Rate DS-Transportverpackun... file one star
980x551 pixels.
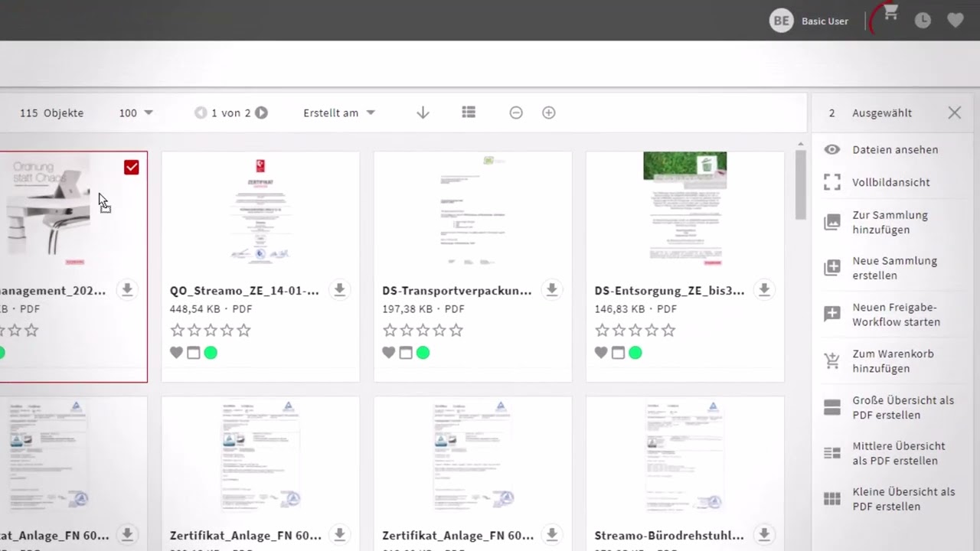pos(390,331)
